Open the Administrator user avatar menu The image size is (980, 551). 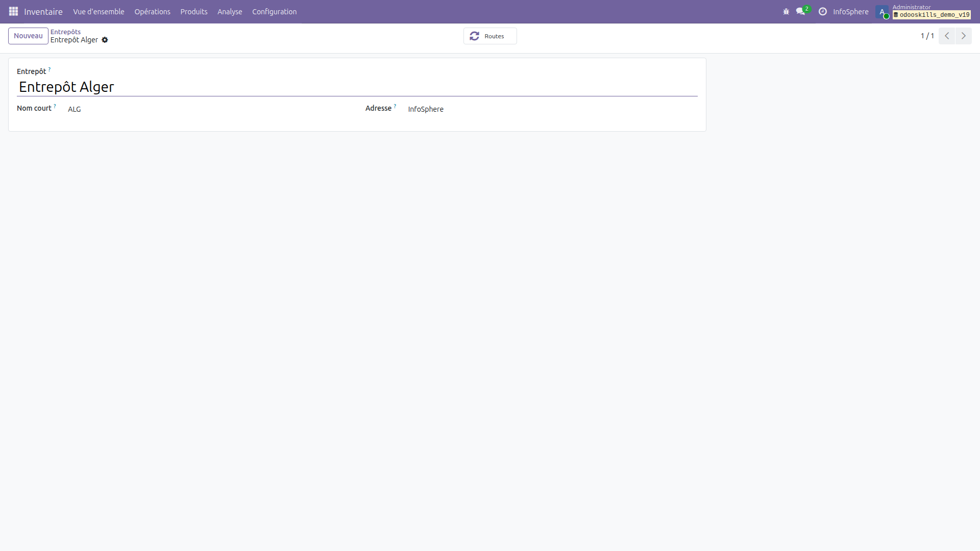(881, 12)
